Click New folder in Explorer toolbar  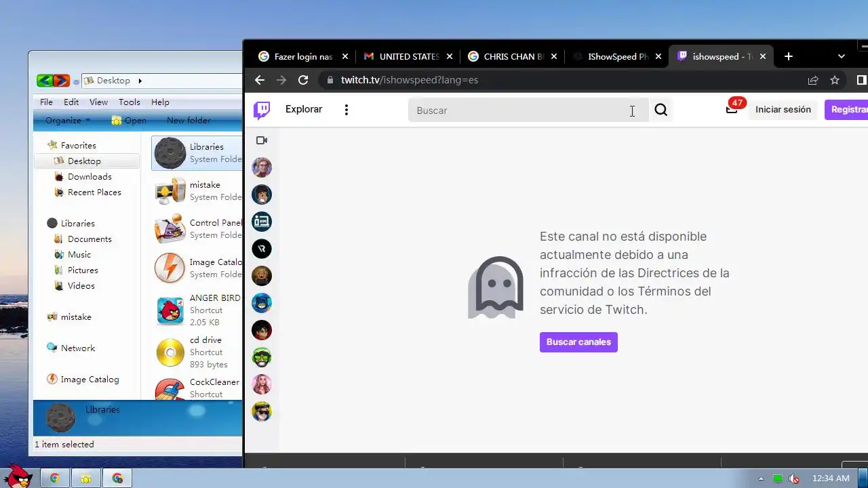point(189,121)
